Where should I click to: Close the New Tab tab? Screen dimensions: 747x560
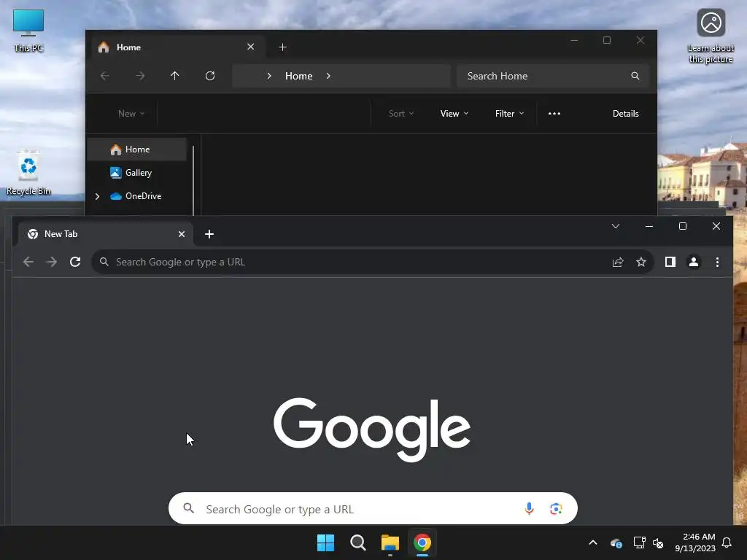pyautogui.click(x=182, y=234)
